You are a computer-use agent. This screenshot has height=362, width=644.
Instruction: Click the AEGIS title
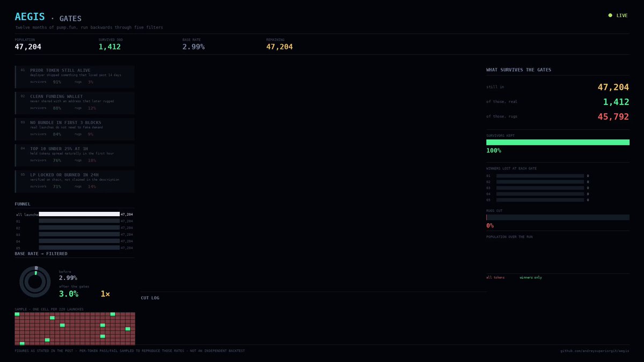pos(30,17)
